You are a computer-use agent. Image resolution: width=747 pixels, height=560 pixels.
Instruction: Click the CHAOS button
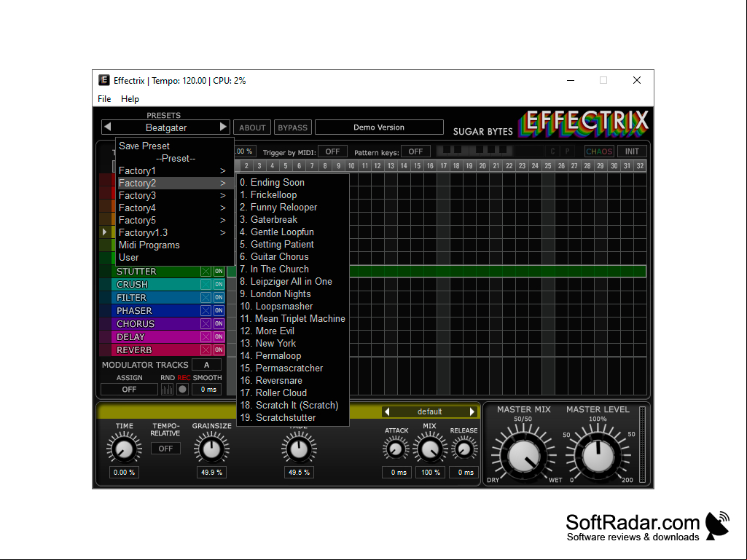tap(599, 151)
